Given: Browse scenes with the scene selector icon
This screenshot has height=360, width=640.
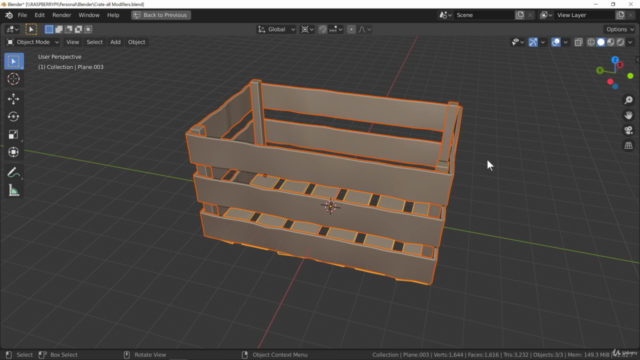Looking at the screenshot, I should pos(445,15).
